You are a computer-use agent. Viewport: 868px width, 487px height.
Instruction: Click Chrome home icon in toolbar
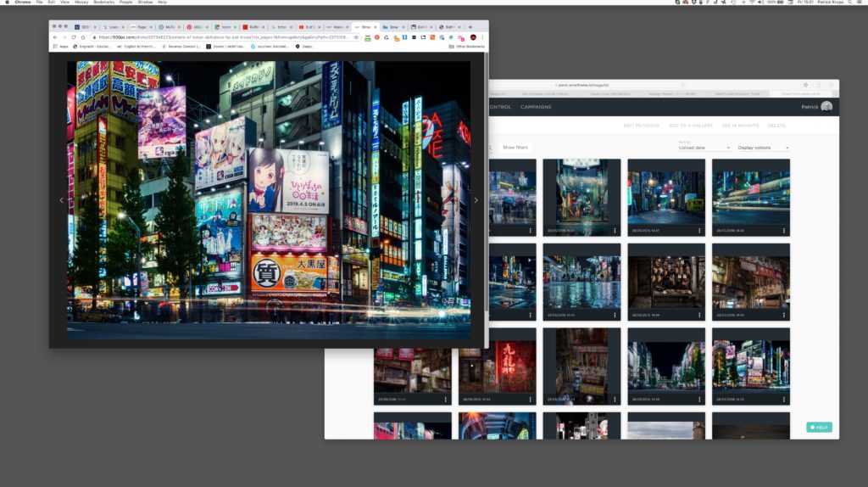point(83,37)
